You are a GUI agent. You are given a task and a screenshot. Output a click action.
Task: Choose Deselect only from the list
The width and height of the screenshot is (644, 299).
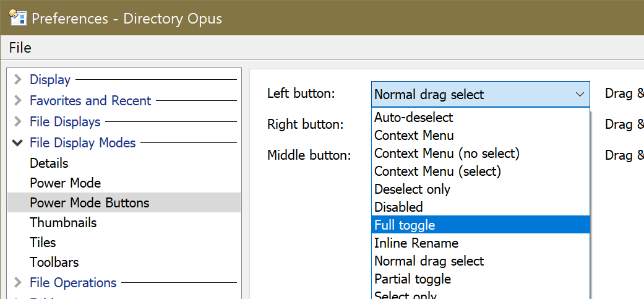[481, 189]
